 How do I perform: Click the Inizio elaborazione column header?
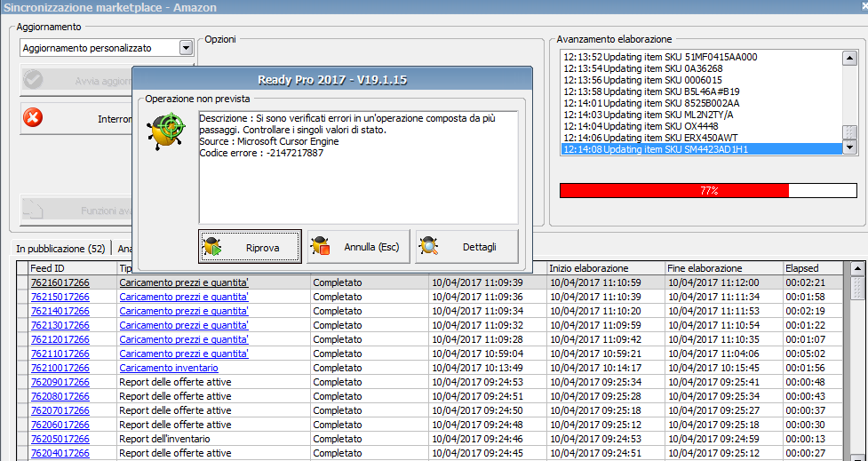(606, 268)
